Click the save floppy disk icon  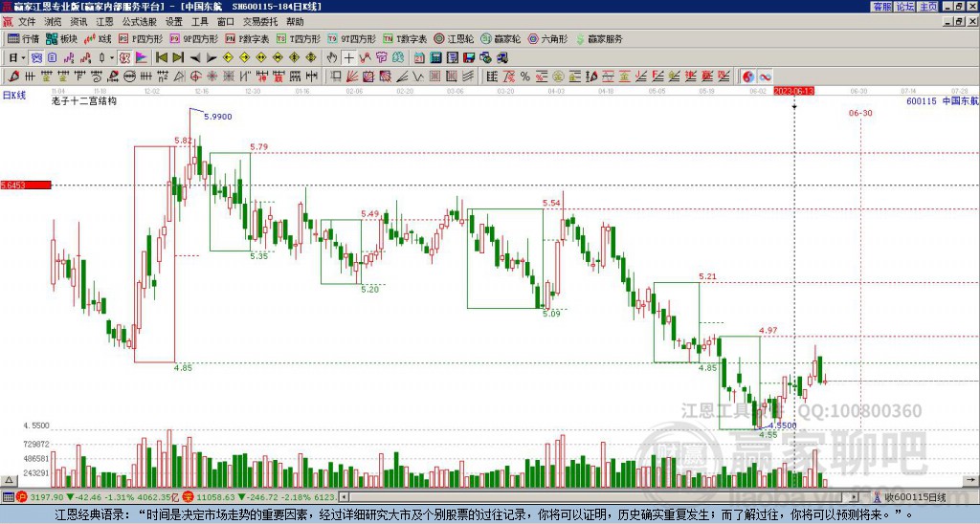pos(469,58)
